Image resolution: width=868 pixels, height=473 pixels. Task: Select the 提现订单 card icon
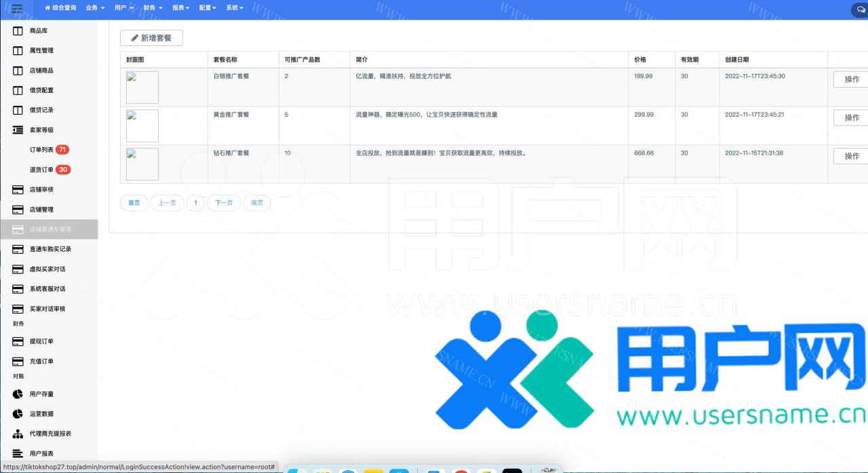(18, 341)
